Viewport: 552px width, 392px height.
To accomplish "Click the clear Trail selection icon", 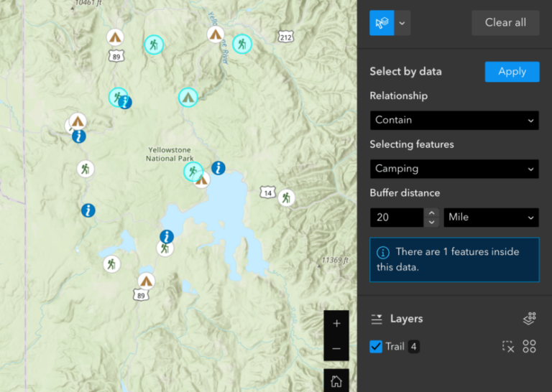I will click(508, 347).
